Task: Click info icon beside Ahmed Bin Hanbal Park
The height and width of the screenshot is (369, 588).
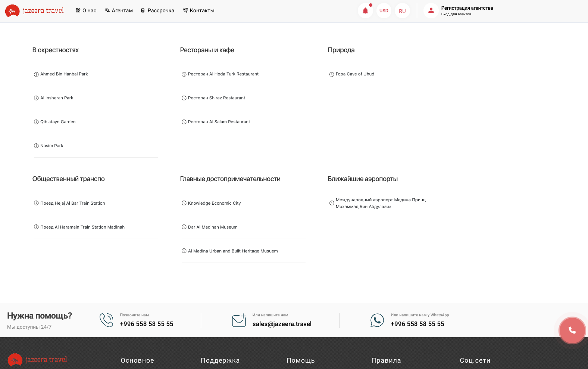Action: point(36,74)
